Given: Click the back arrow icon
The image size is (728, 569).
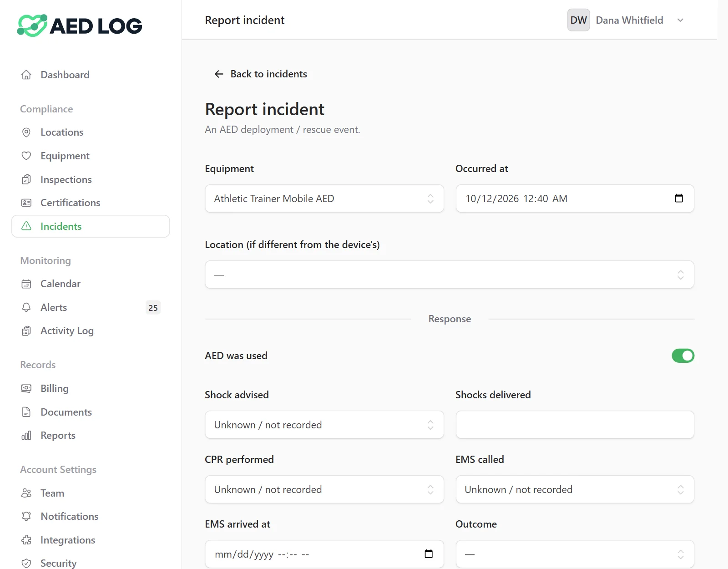Looking at the screenshot, I should (219, 74).
